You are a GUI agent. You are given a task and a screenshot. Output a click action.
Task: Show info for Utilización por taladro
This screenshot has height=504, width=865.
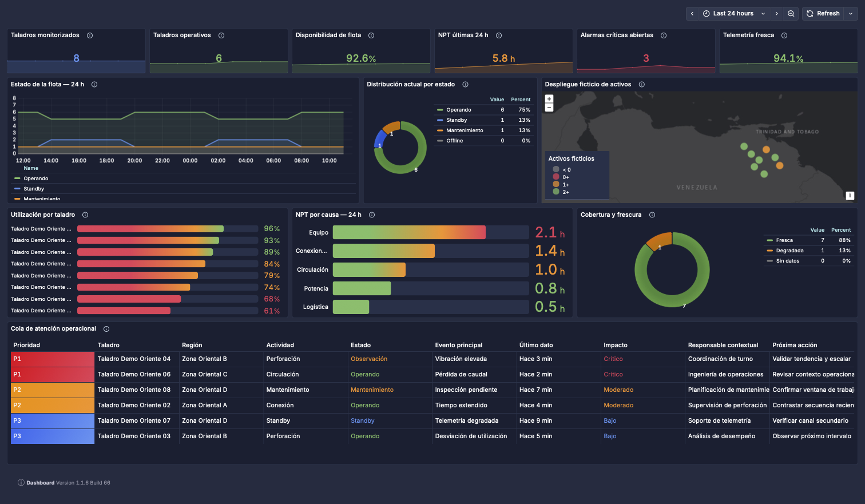click(x=85, y=215)
